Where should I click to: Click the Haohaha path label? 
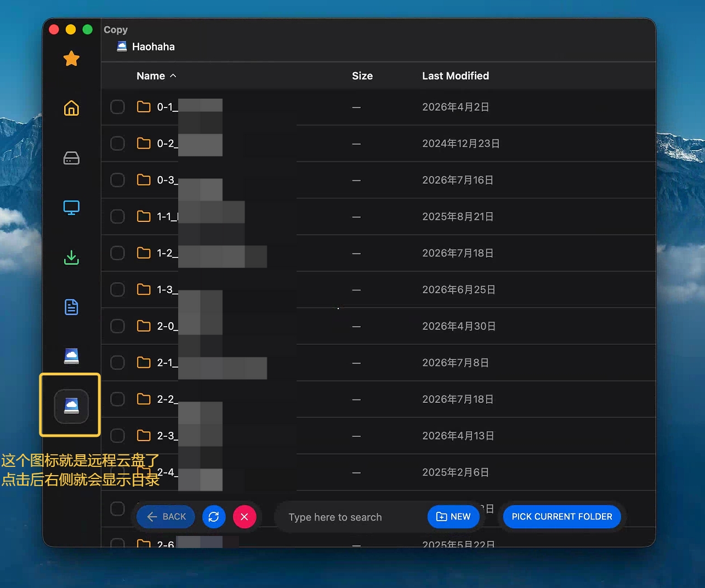(x=153, y=47)
